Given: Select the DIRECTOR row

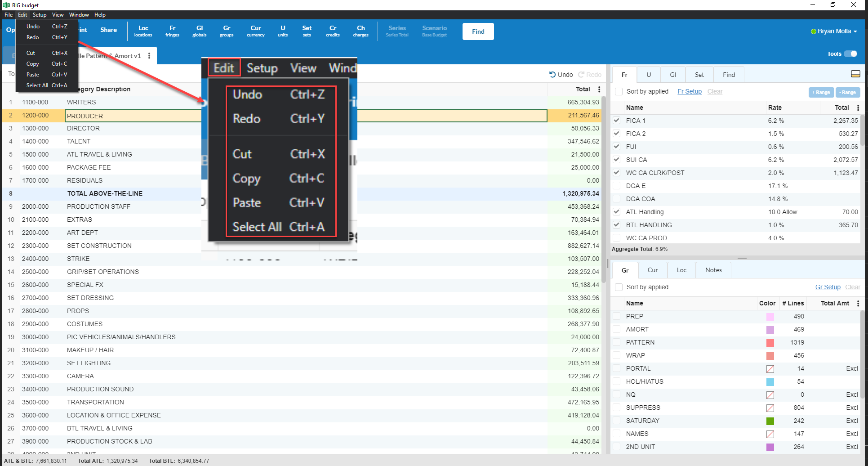Looking at the screenshot, I should (x=301, y=128).
